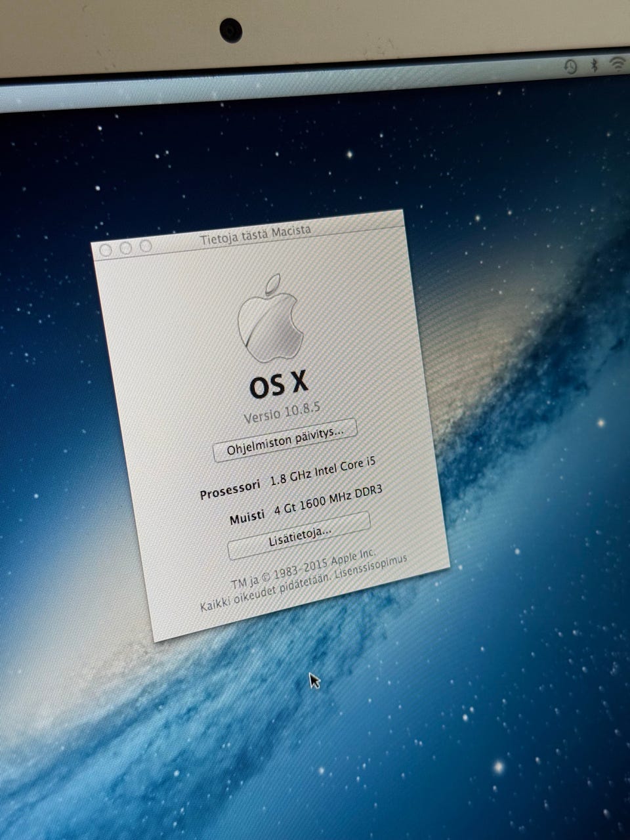The width and height of the screenshot is (630, 840).
Task: Open the Wi-Fi status menu icon
Action: pos(618,63)
